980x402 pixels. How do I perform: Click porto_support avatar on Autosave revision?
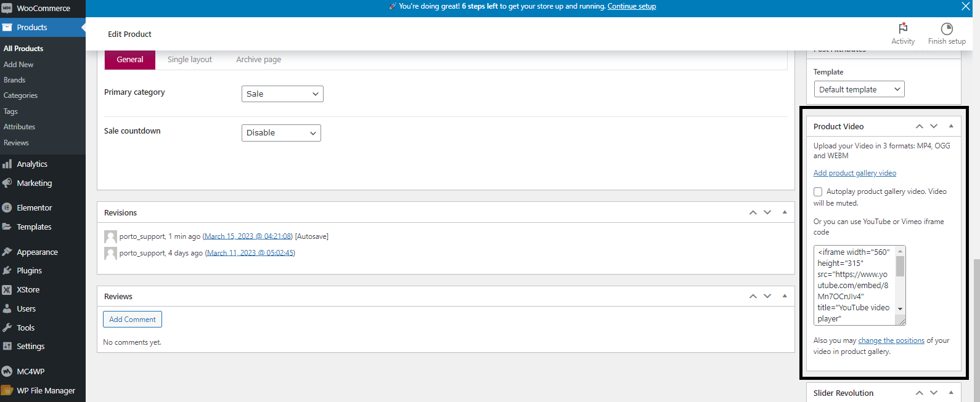point(110,236)
